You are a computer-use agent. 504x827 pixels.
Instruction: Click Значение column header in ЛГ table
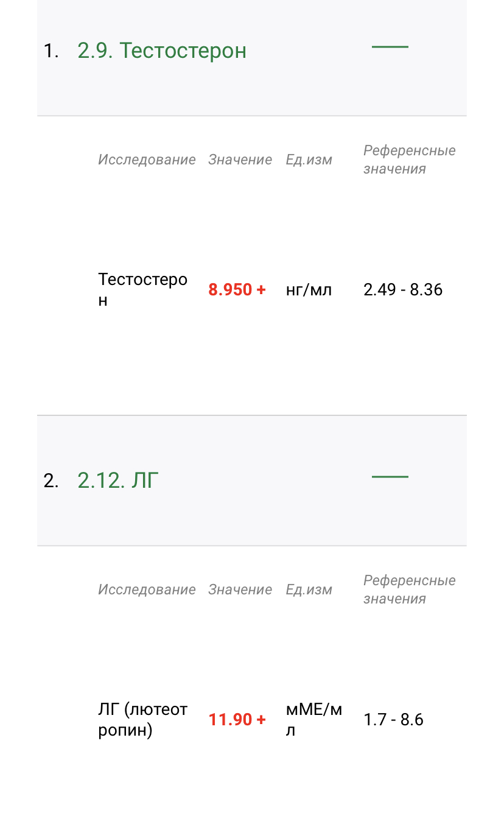pyautogui.click(x=240, y=589)
